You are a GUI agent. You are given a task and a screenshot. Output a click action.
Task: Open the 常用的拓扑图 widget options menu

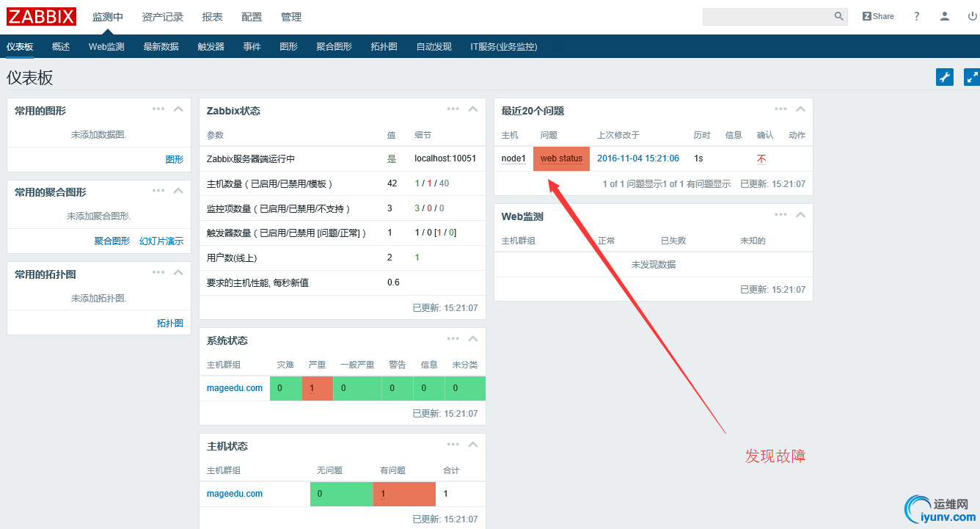158,272
